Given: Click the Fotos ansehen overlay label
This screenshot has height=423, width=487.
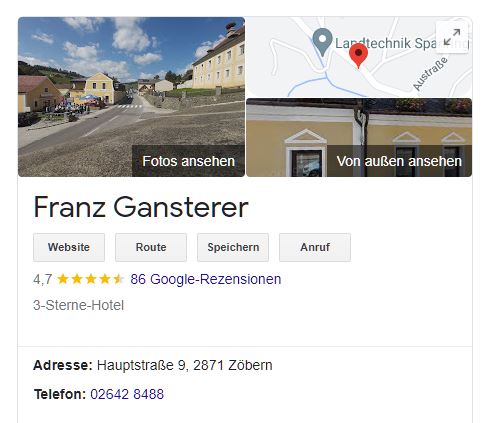Looking at the screenshot, I should [x=188, y=161].
